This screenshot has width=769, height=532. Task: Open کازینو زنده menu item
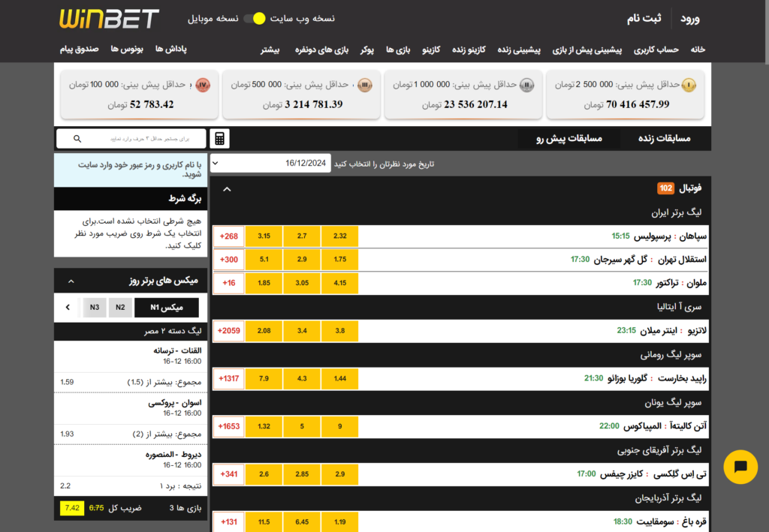click(469, 50)
